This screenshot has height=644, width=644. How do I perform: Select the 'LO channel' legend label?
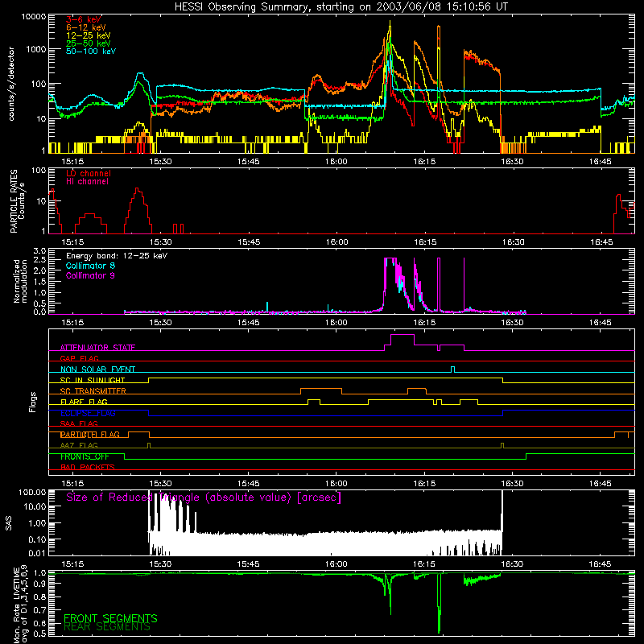pyautogui.click(x=89, y=173)
